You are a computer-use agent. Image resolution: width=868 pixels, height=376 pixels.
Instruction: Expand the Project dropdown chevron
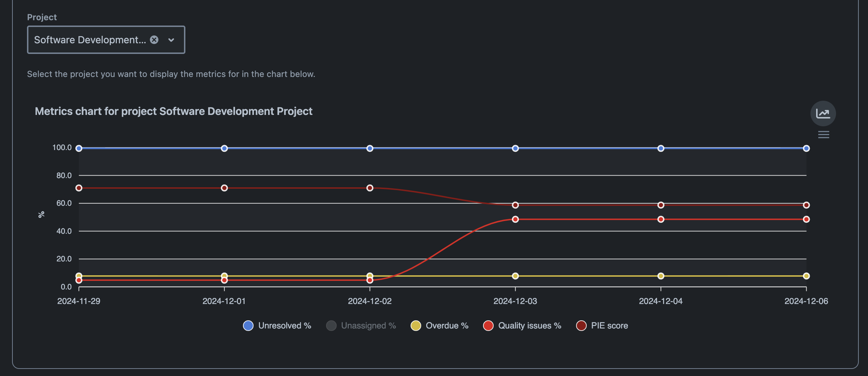click(x=171, y=40)
